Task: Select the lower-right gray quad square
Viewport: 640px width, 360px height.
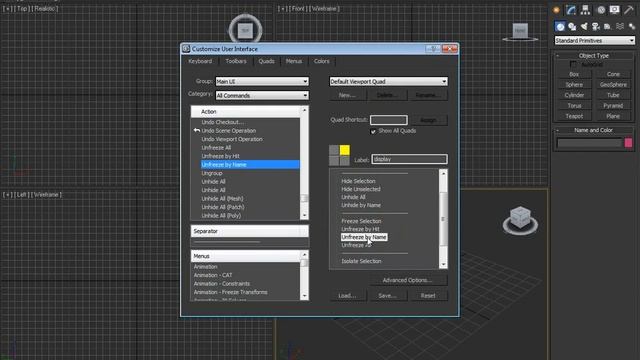Action: [x=344, y=161]
